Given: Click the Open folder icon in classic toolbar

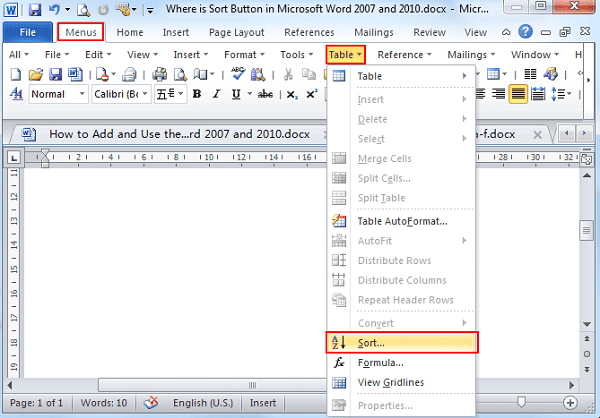Looking at the screenshot, I should 36,74.
